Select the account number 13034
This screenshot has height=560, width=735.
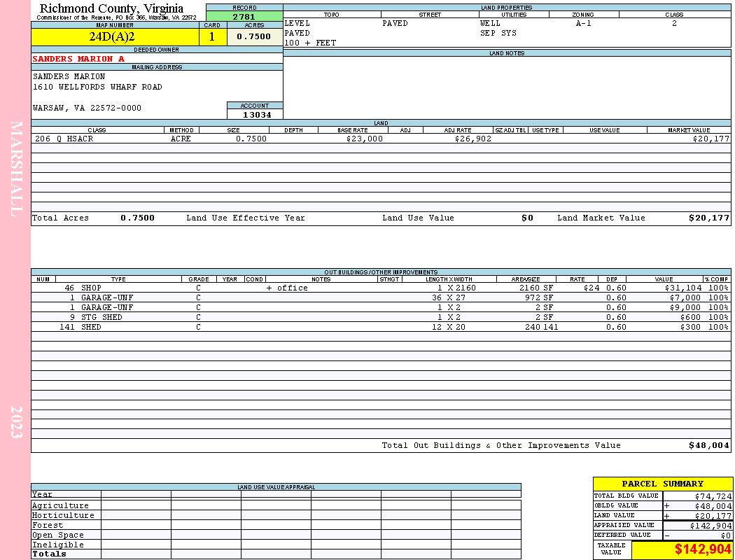pyautogui.click(x=256, y=114)
